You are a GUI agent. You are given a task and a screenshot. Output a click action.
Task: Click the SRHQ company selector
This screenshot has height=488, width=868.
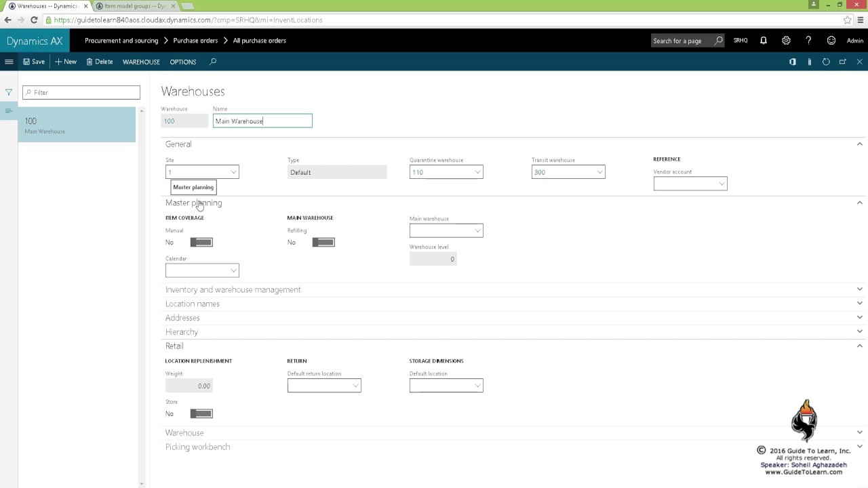pyautogui.click(x=741, y=41)
